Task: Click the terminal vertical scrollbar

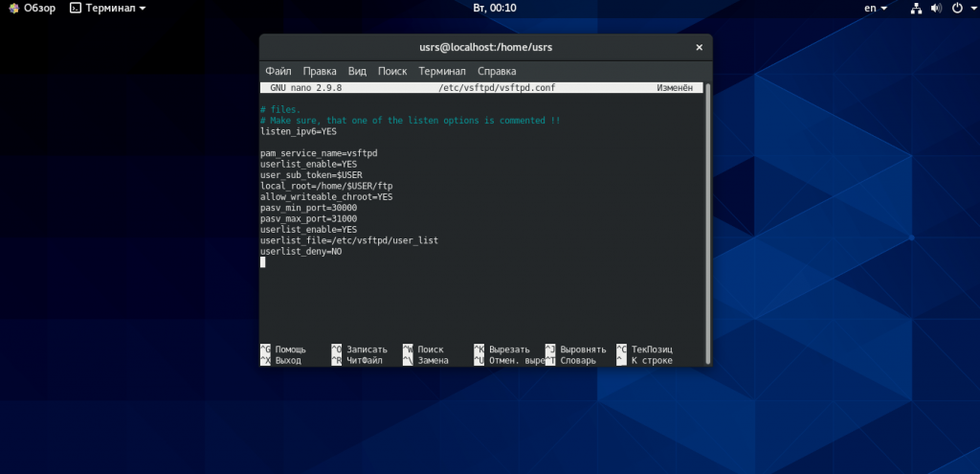Action: 707,223
